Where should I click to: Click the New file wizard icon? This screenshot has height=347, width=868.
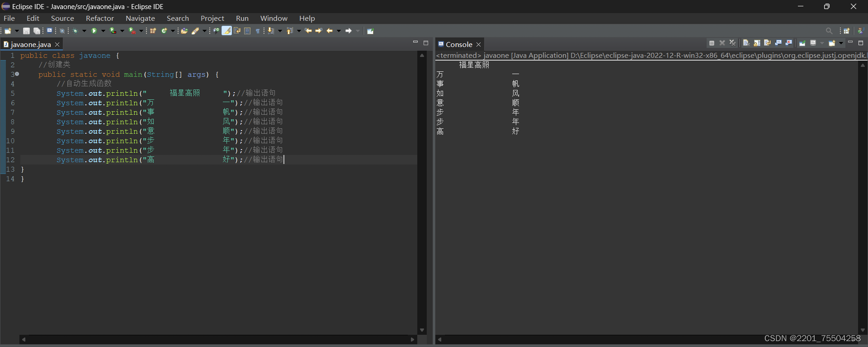pyautogui.click(x=8, y=31)
